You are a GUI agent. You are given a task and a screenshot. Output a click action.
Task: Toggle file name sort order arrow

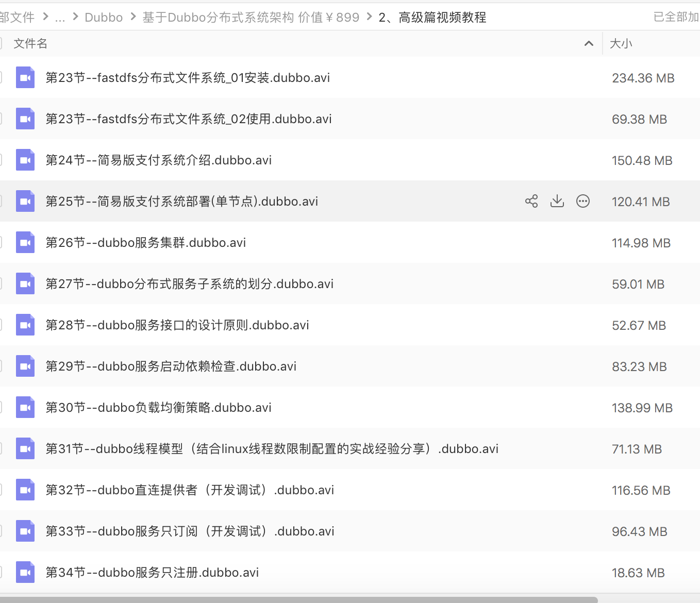pos(589,44)
